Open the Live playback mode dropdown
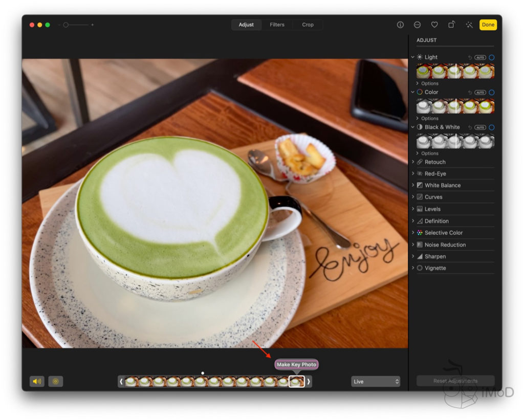 376,382
